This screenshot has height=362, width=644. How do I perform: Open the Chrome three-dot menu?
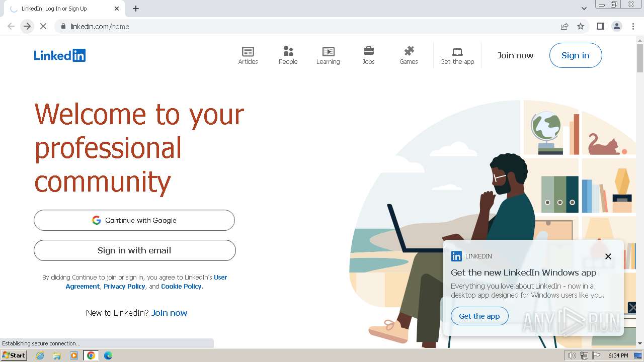click(x=633, y=26)
